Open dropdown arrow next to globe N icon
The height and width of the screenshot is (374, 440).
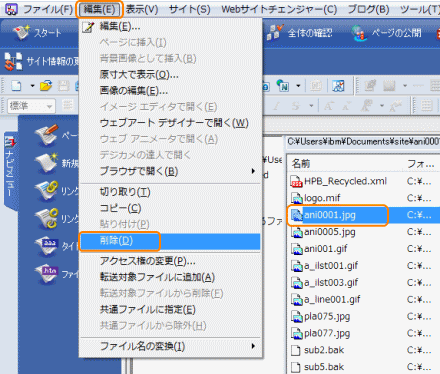click(298, 86)
